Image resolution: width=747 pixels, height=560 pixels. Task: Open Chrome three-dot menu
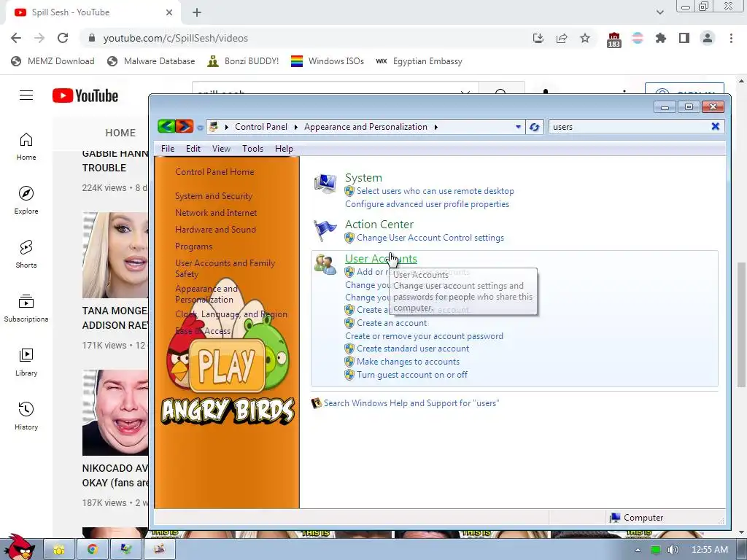[x=731, y=38]
